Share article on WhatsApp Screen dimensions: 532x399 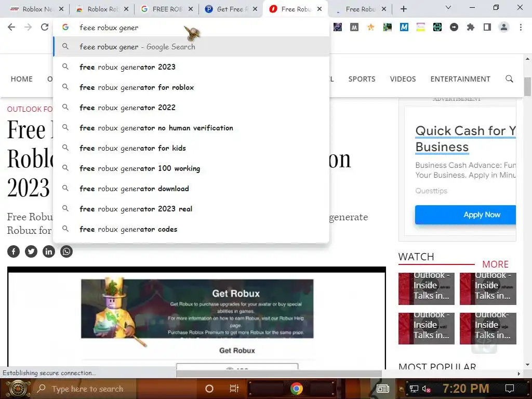(66, 251)
